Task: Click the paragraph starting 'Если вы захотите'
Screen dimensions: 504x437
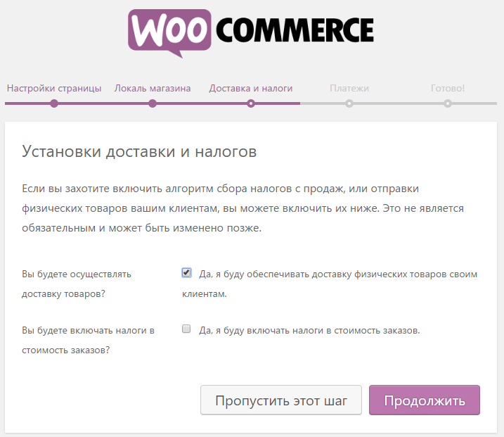Action: click(243, 208)
